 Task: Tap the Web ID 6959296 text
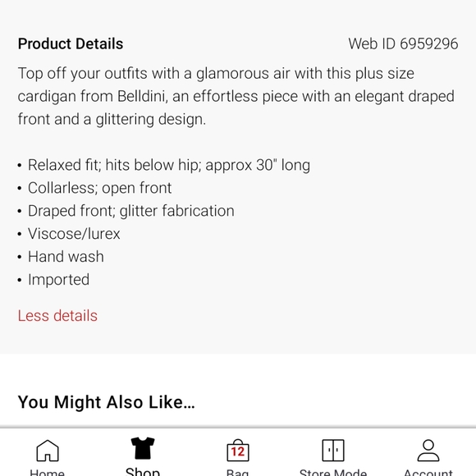click(403, 43)
